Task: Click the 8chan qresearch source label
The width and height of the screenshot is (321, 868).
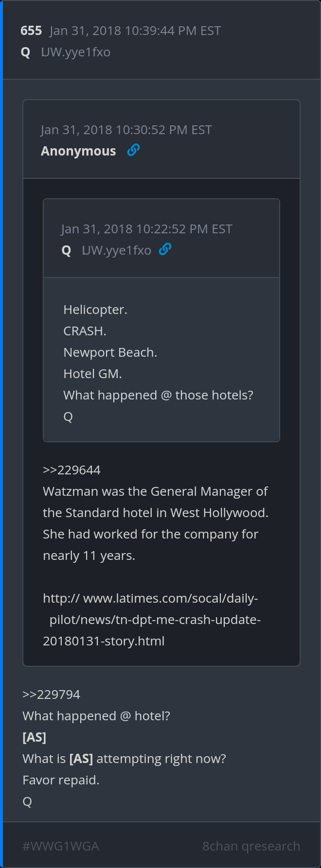Action: click(251, 846)
